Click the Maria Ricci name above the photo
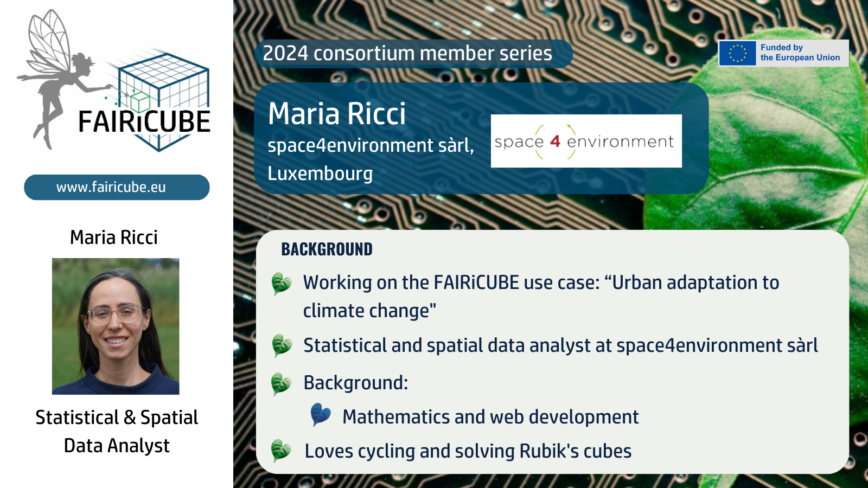Screen dimensions: 868x488 (x=114, y=237)
